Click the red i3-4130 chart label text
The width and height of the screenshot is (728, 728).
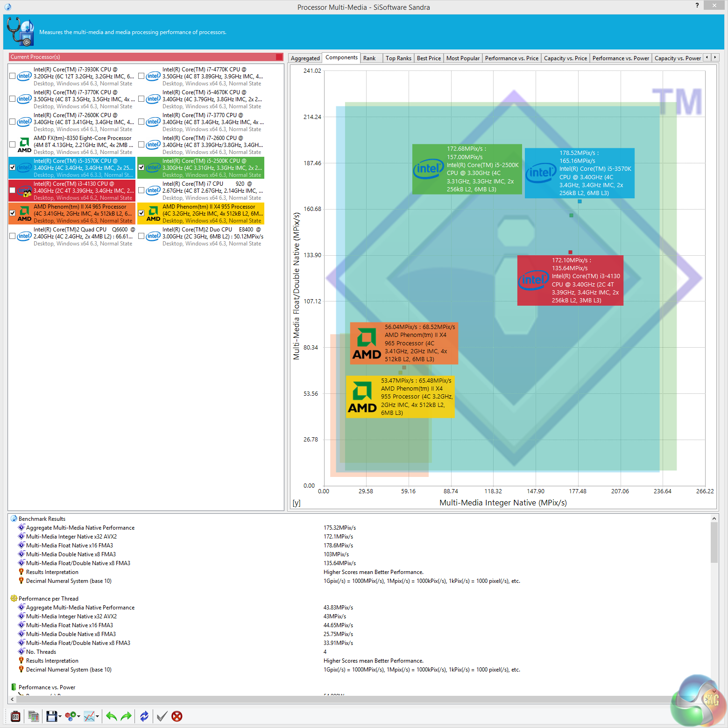pyautogui.click(x=586, y=280)
